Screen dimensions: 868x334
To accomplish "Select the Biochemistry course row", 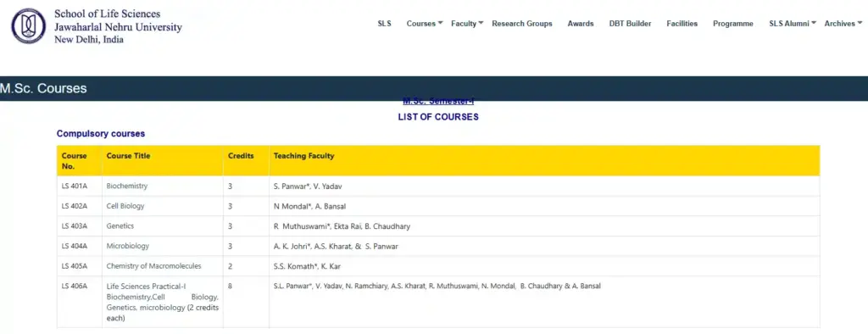I will point(438,186).
